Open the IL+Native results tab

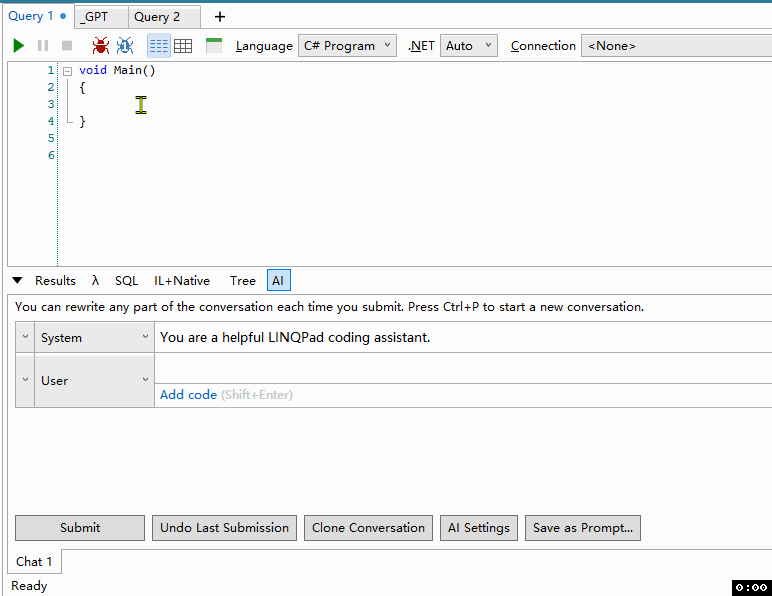point(182,281)
